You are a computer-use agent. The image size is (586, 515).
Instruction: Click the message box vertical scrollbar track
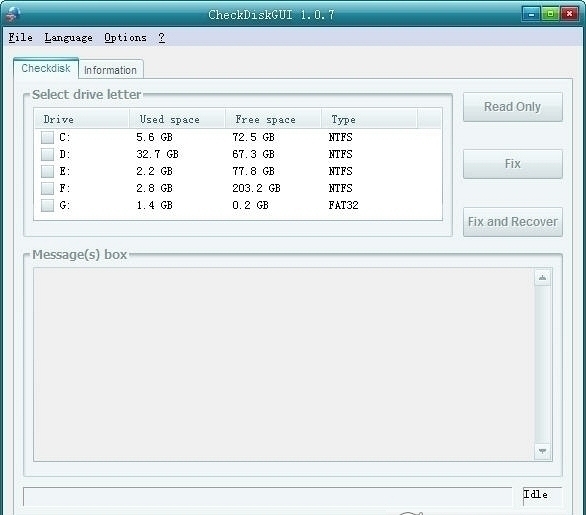543,364
